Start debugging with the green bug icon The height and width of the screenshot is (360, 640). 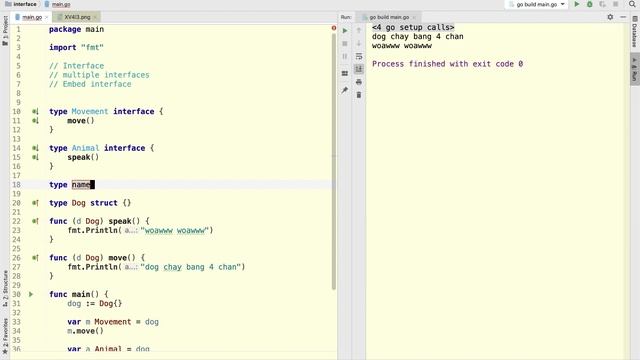click(x=590, y=4)
